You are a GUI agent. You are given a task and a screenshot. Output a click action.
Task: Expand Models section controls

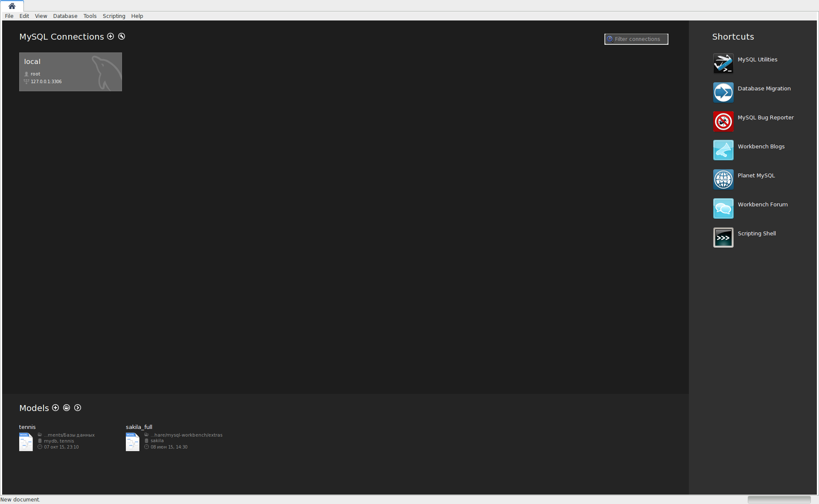[x=77, y=408]
